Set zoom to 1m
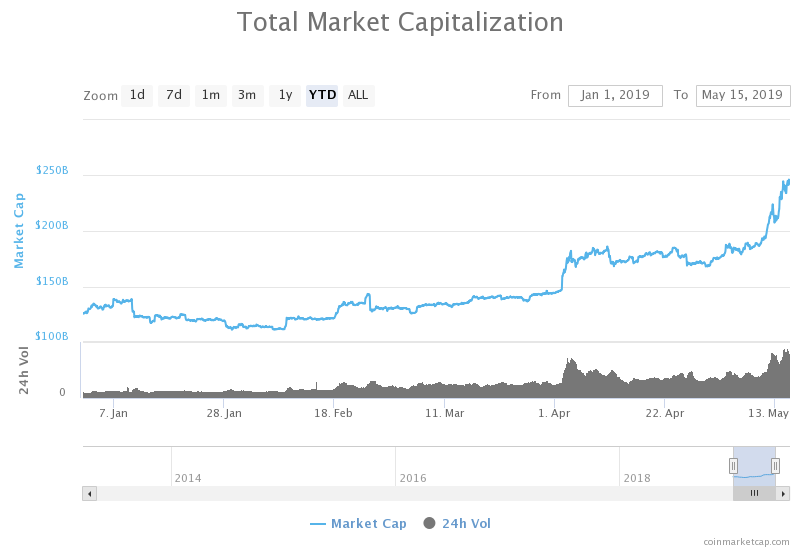Screen dimensions: 800x550 pyautogui.click(x=210, y=95)
